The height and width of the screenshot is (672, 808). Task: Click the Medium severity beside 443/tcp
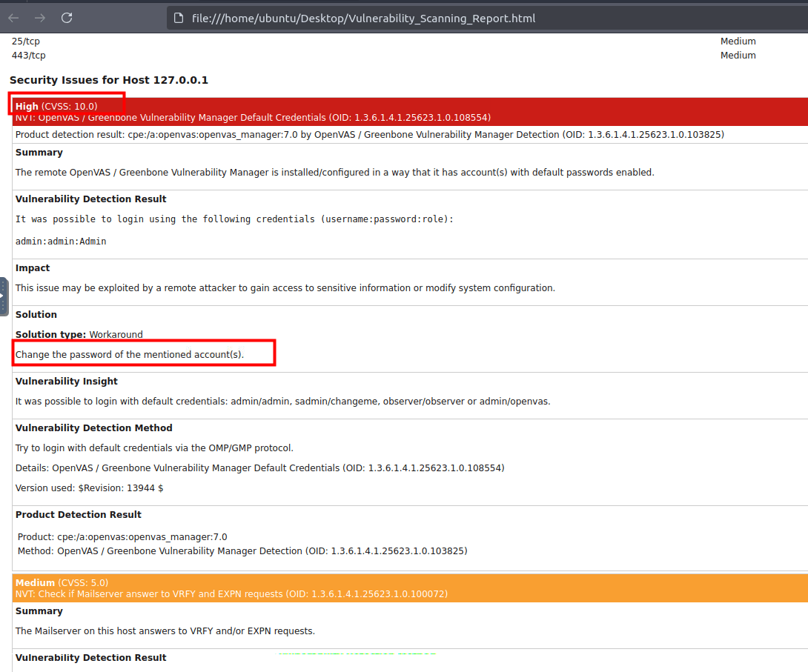[x=738, y=56]
